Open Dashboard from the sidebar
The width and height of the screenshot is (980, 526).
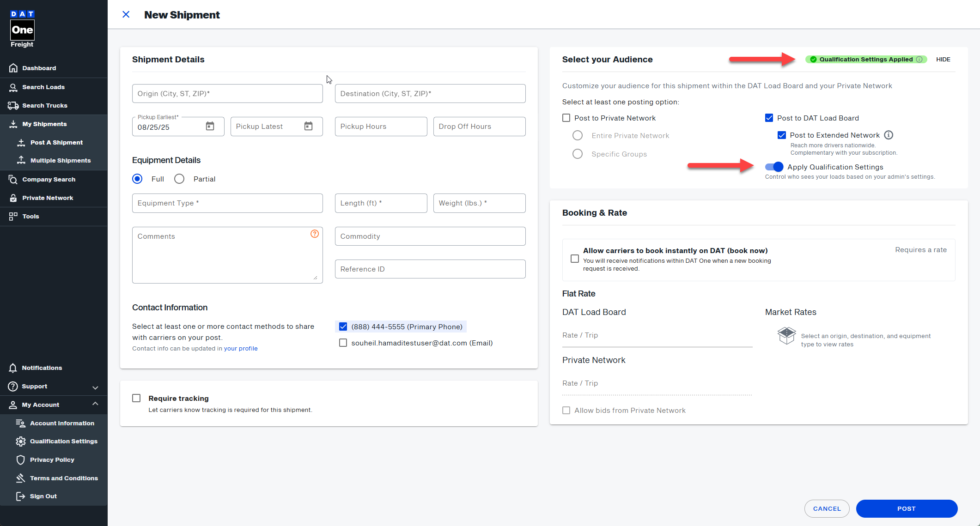pyautogui.click(x=54, y=68)
